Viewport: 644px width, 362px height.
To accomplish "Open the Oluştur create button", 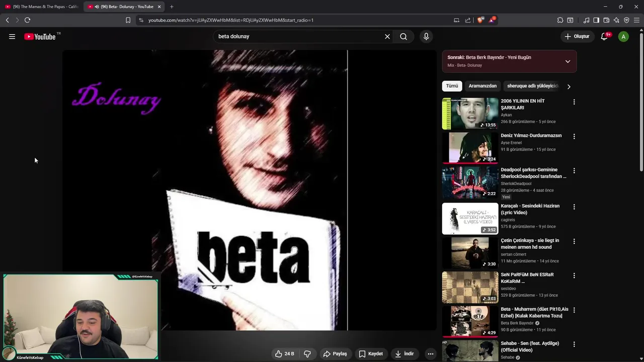I will click(577, 36).
